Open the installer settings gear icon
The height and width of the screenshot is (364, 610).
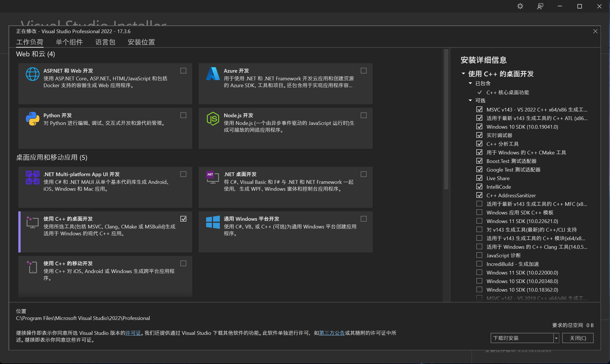coord(520,6)
